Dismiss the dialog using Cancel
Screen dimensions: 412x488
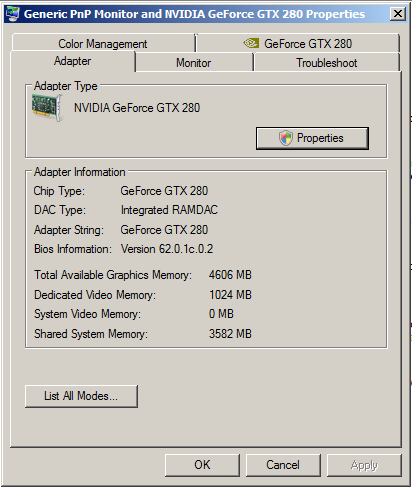point(283,465)
